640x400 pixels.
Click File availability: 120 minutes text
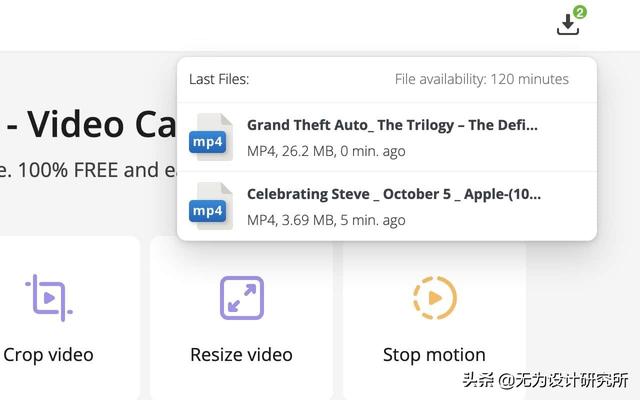pos(482,79)
